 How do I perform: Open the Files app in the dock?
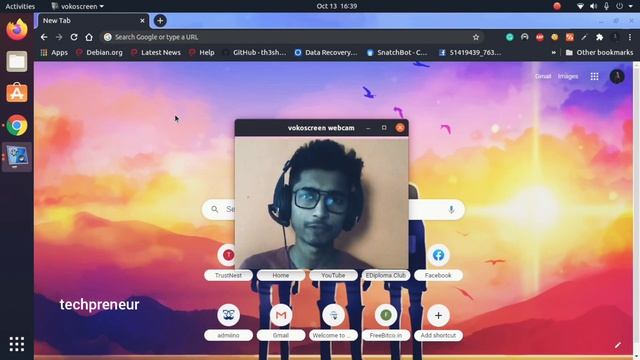click(x=17, y=62)
